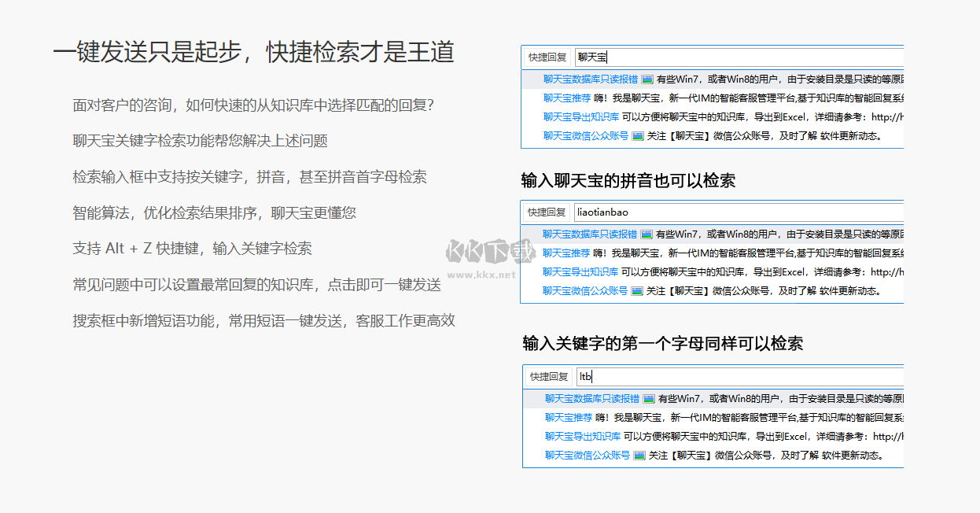The height and width of the screenshot is (513, 980).
Task: Open 聊天宝微信公众账号 result under liaotianbao query
Action: click(585, 291)
